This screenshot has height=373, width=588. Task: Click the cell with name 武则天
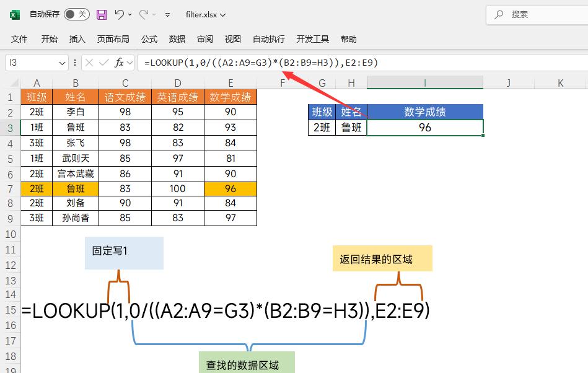point(76,158)
